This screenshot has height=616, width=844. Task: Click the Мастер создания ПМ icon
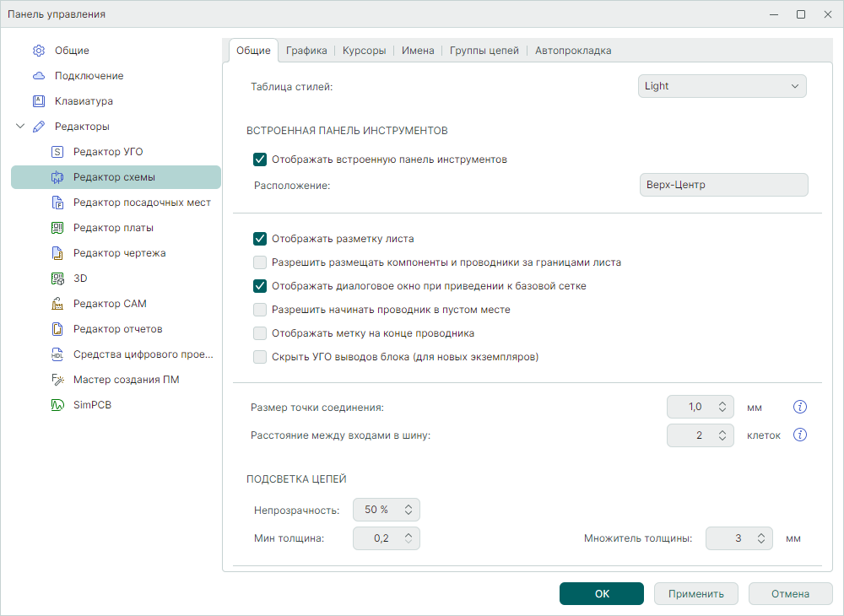point(57,380)
